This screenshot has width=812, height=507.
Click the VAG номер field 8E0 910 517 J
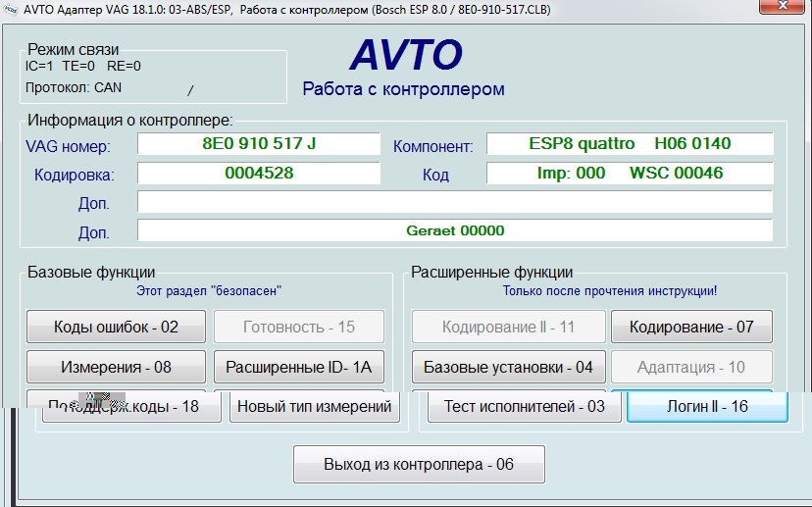[258, 144]
